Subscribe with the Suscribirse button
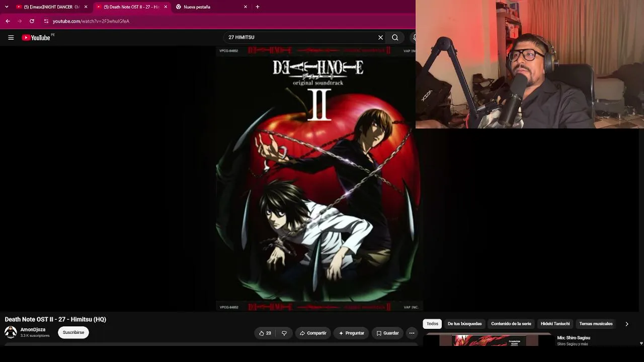 tap(73, 332)
